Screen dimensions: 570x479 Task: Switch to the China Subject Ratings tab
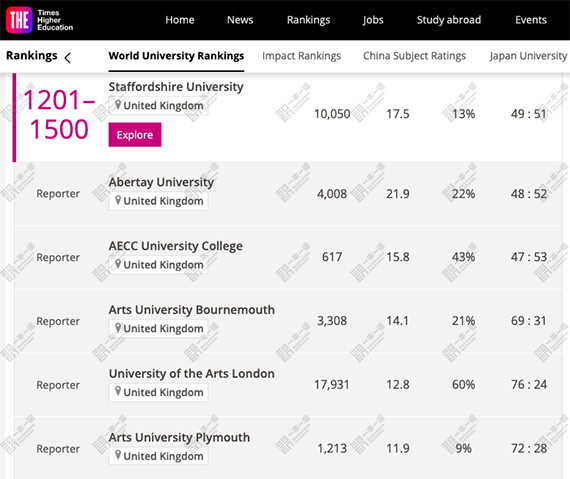click(414, 56)
